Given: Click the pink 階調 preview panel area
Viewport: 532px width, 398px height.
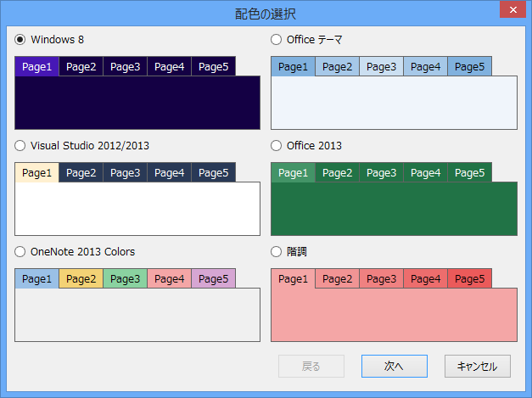Looking at the screenshot, I should [x=394, y=315].
